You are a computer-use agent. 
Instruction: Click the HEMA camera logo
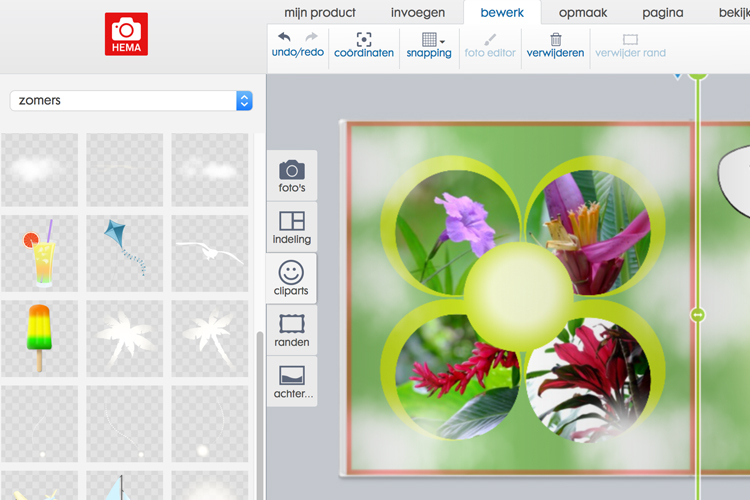pyautogui.click(x=126, y=34)
